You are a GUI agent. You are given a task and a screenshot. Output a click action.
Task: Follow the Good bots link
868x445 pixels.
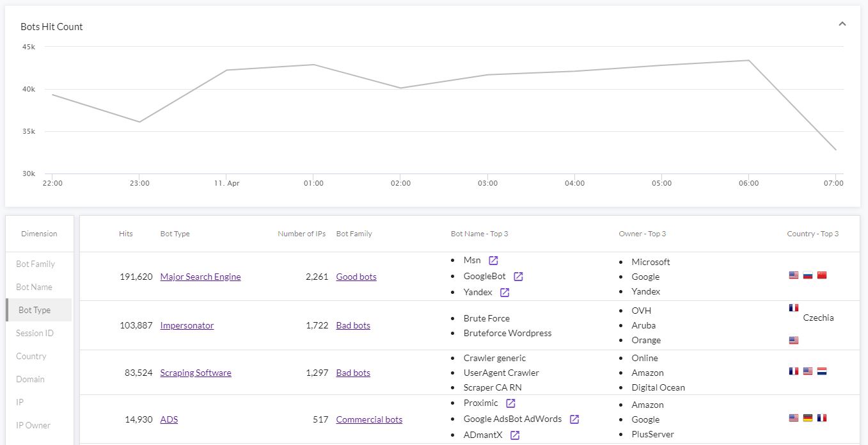pyautogui.click(x=356, y=277)
